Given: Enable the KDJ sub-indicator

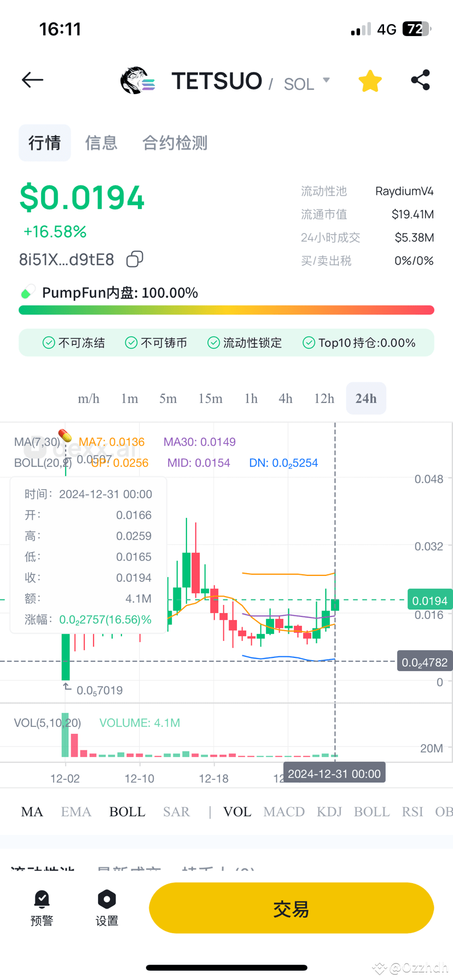Looking at the screenshot, I should tap(329, 812).
